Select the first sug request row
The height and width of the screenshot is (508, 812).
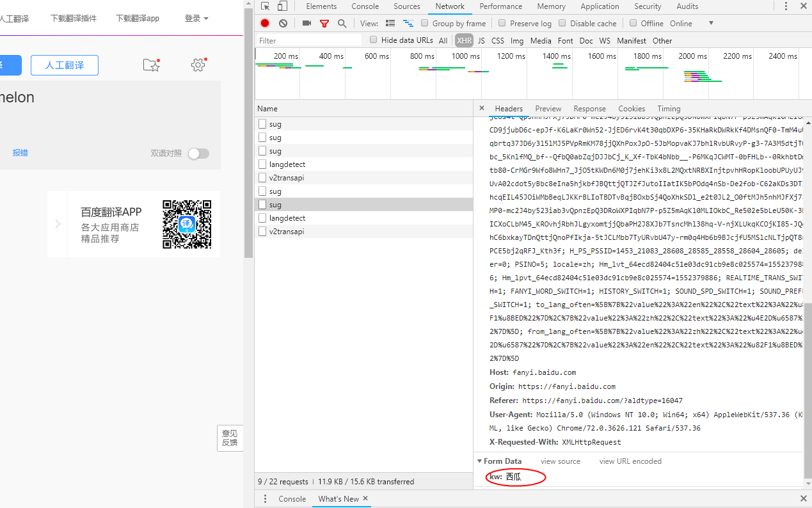pyautogui.click(x=363, y=124)
